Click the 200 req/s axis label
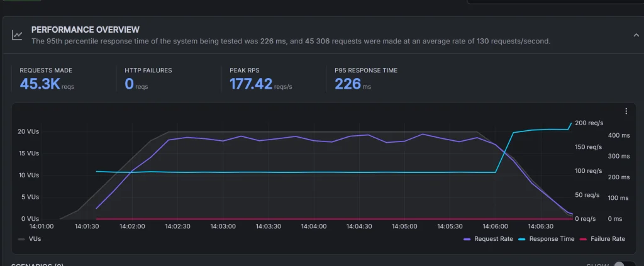 [x=589, y=123]
